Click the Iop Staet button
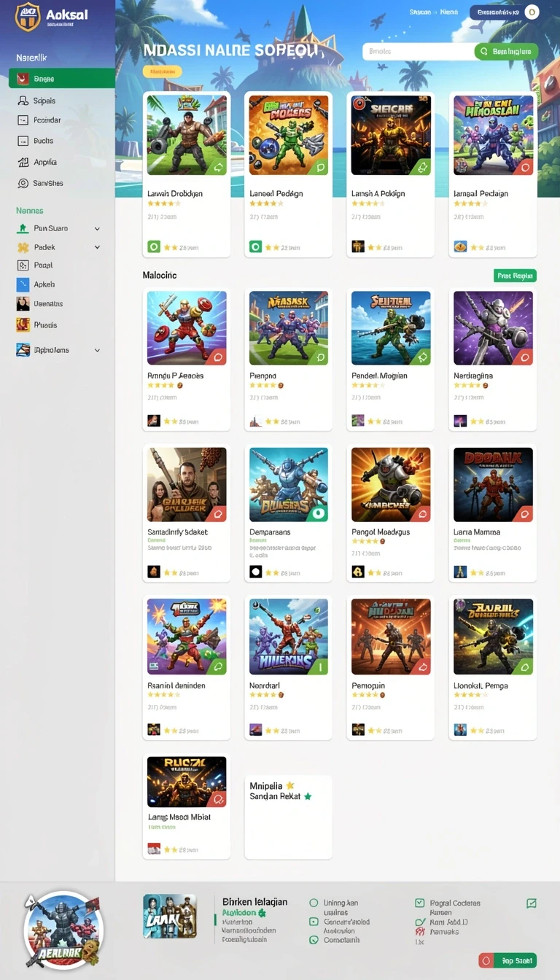 point(507,960)
